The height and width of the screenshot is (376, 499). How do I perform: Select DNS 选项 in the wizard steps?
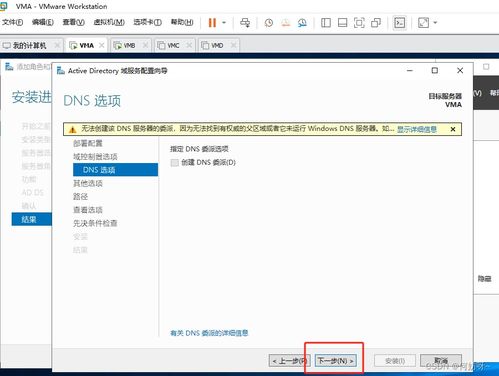click(115, 170)
